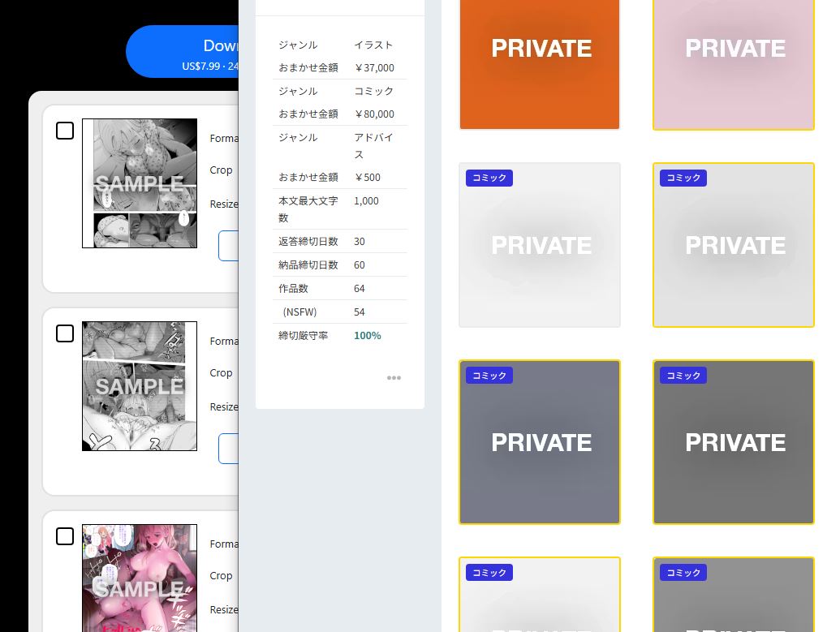
Task: Tick the checkbox beside the pink color sample
Action: click(65, 536)
